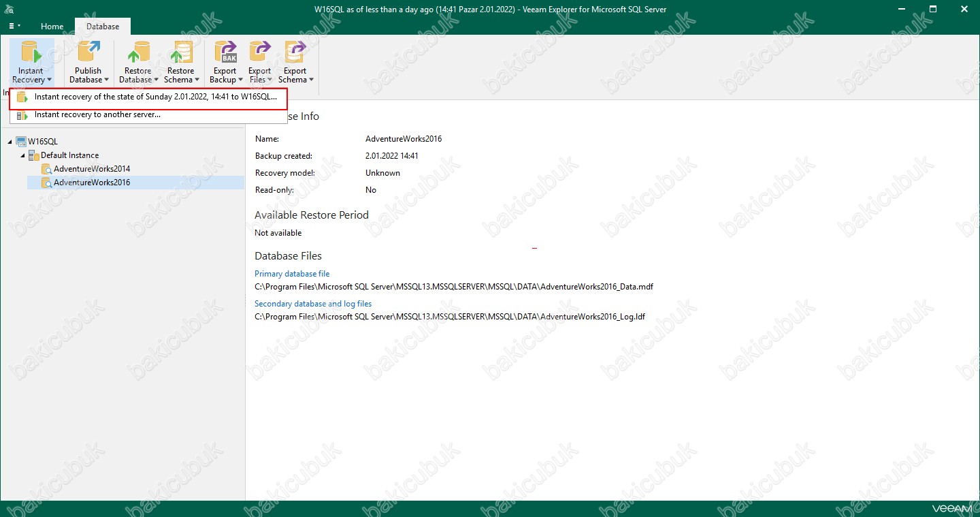Click the AdventureWorks2014 database icon
Image resolution: width=980 pixels, height=517 pixels.
[x=47, y=169]
